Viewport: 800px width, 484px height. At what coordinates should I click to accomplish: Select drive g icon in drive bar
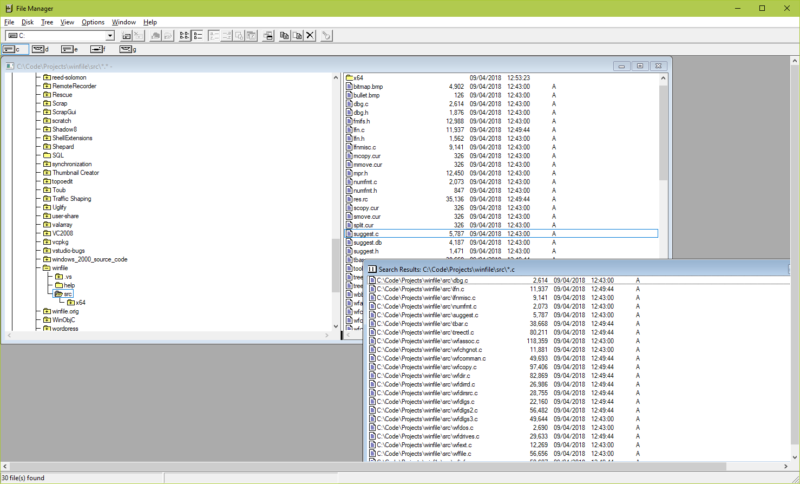coord(127,49)
